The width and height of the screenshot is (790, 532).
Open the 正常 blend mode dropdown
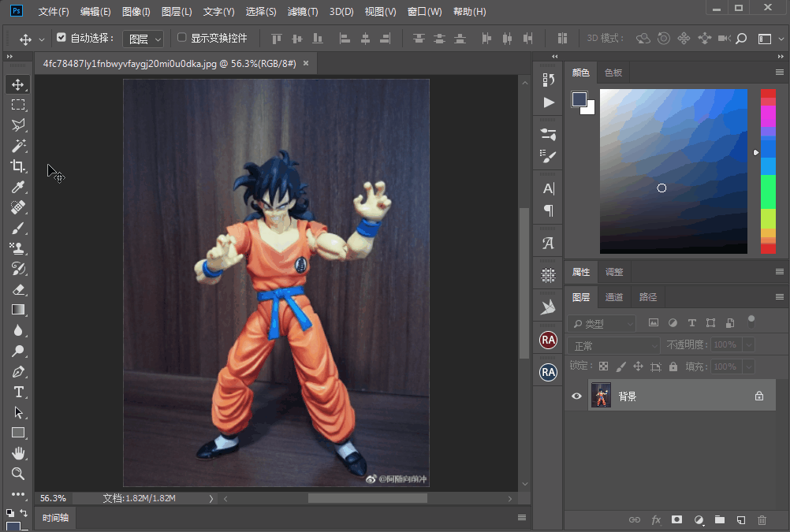pos(613,345)
